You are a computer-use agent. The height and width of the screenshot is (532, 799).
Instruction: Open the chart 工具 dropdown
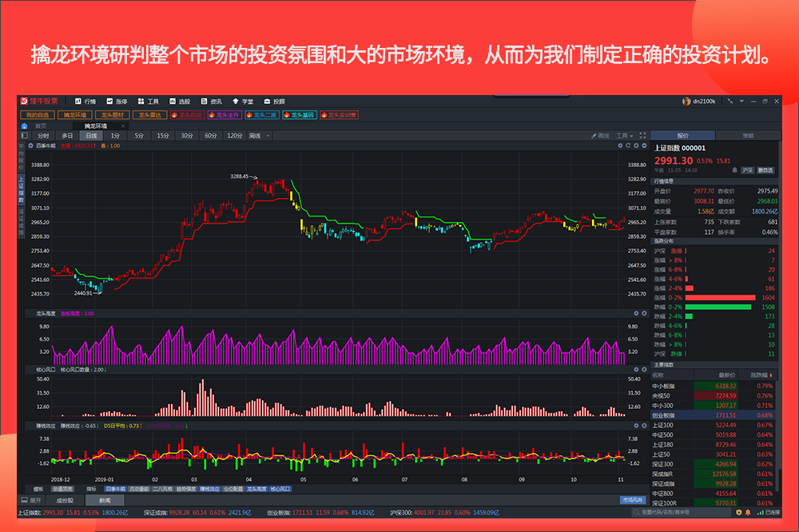coord(625,136)
